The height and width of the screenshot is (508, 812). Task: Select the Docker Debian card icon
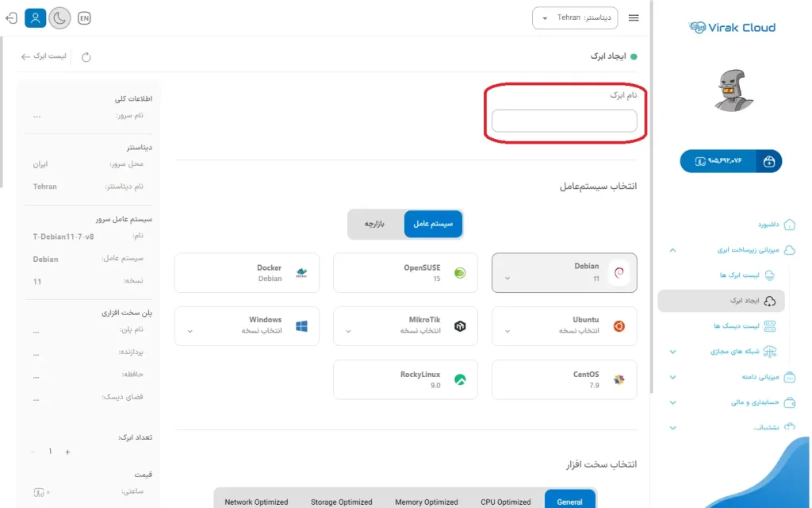[301, 273]
